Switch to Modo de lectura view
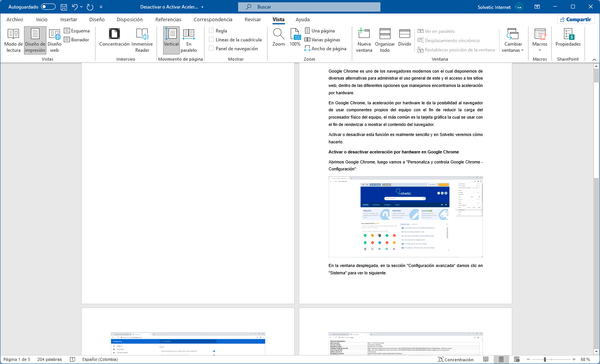Viewport: 600px width, 364px height. [x=13, y=40]
